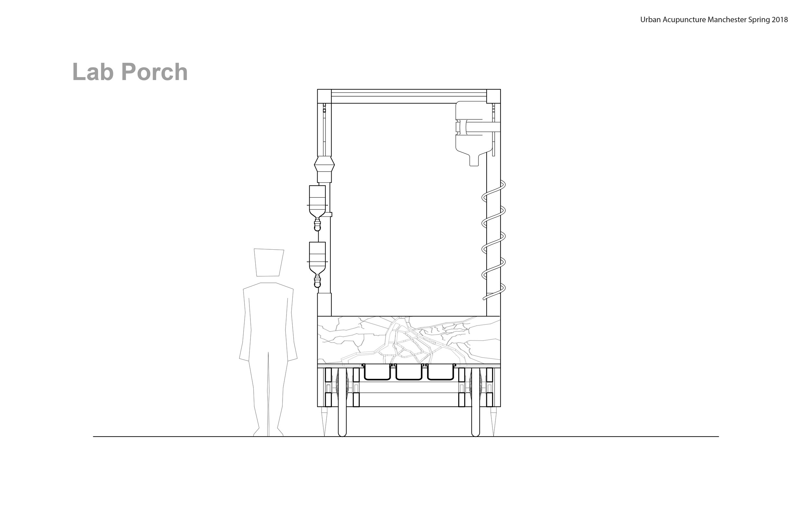Viewport: 812px width, 526px height.
Task: Click the human figure silhouette
Action: [268, 343]
